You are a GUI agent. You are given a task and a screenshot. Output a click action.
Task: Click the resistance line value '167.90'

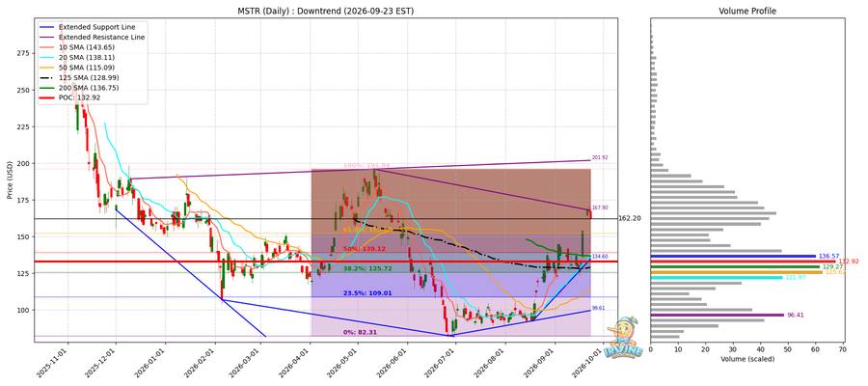pos(600,207)
